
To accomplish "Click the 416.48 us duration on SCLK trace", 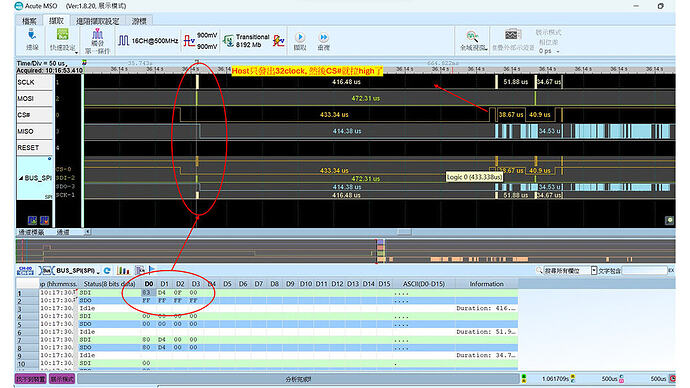I will tap(346, 82).
